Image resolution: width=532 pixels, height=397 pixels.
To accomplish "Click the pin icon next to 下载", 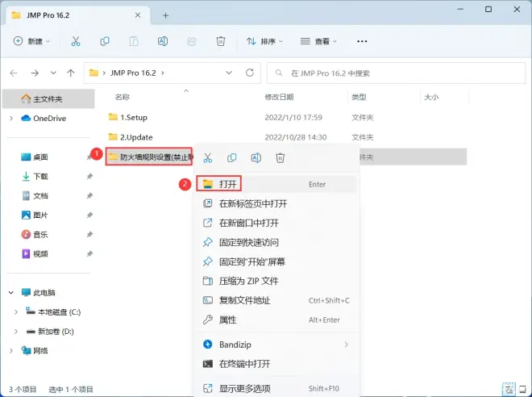I will click(x=89, y=176).
